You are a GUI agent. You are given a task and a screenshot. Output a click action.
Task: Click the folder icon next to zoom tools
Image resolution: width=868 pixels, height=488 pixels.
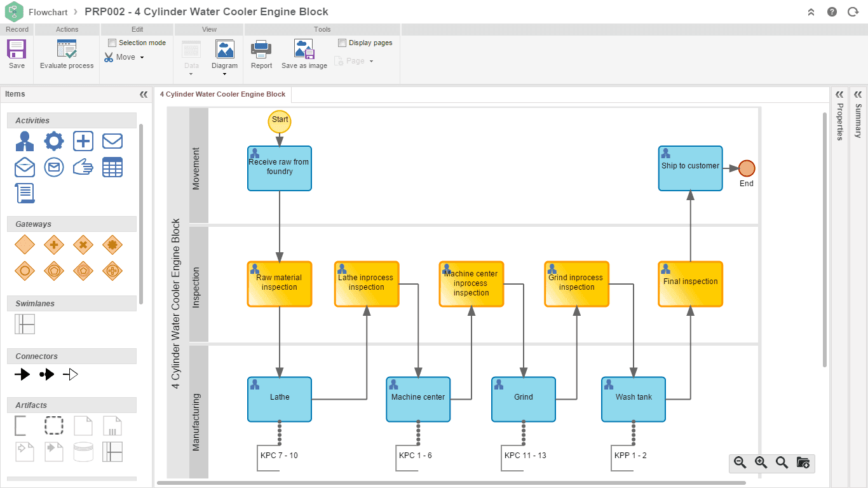click(x=803, y=463)
